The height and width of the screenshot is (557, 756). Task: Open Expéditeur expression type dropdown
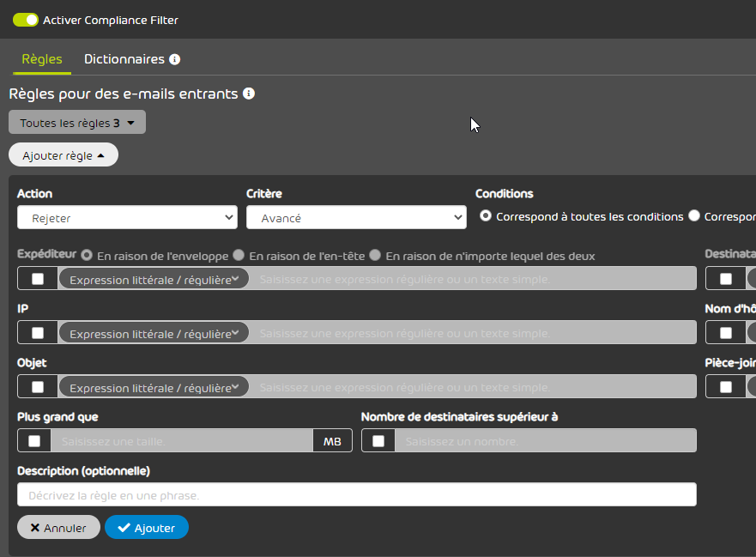pos(154,279)
